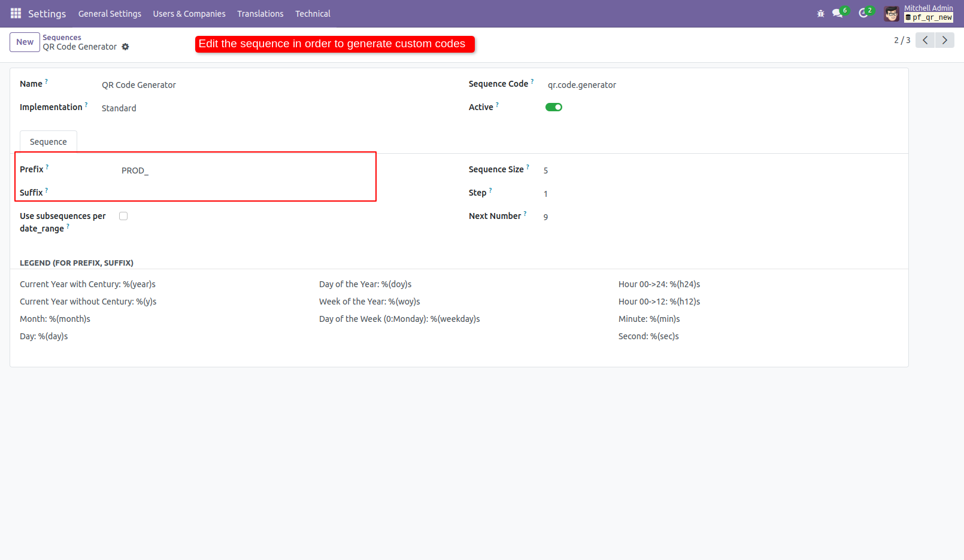Viewport: 964px width, 560px height.
Task: Click the Mitchell Admin avatar
Action: [x=892, y=14]
